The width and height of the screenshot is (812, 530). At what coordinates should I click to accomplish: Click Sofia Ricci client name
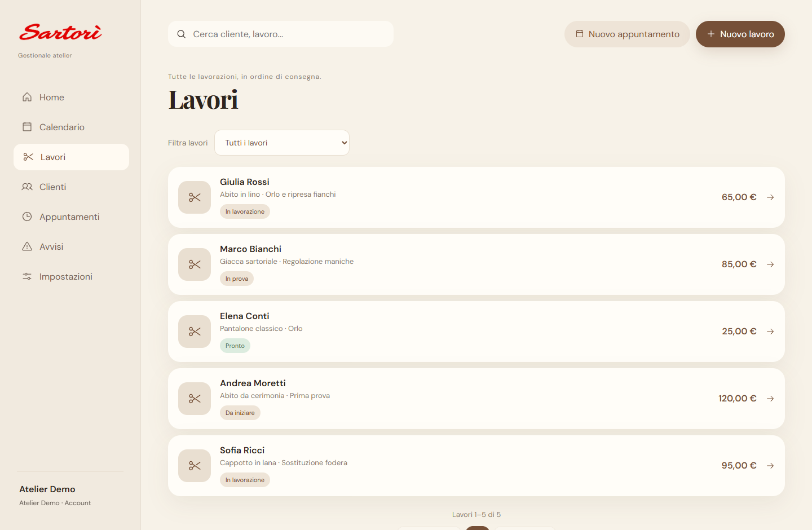[x=242, y=450]
